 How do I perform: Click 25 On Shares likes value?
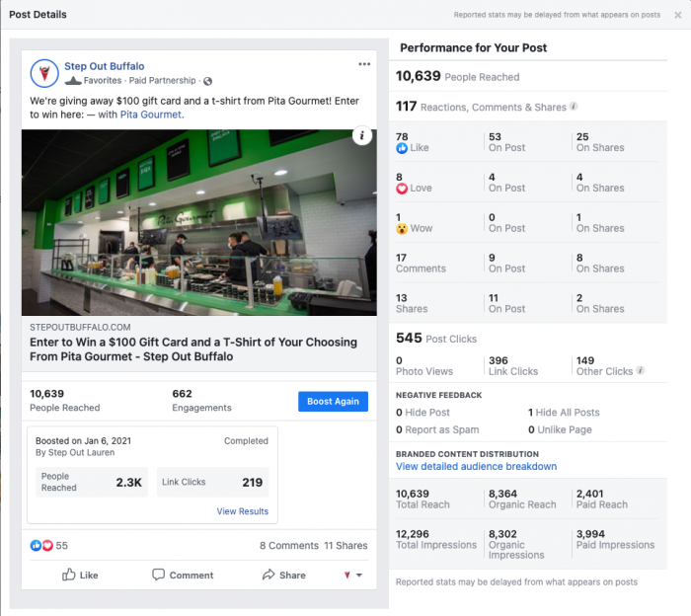[600, 142]
